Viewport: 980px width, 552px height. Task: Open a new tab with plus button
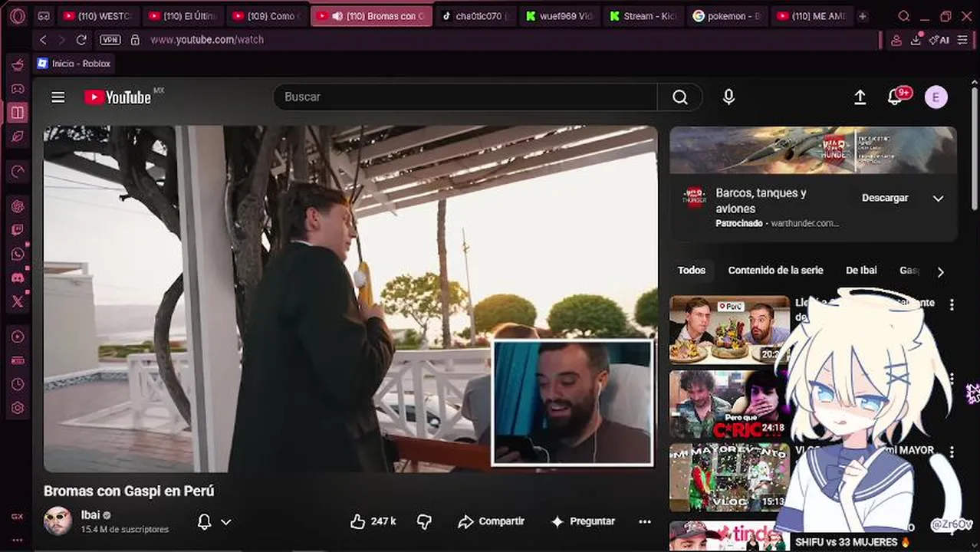point(863,16)
